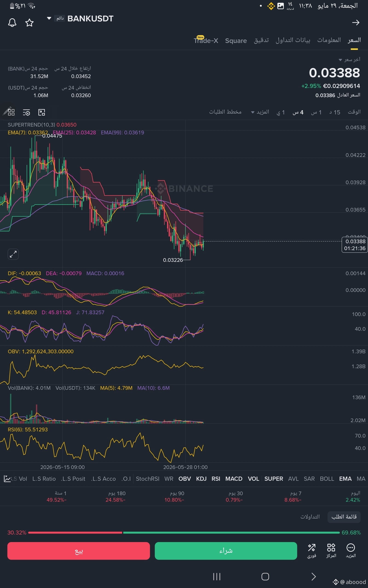Expand the BANKUSDT pair selector arrow

(x=49, y=18)
